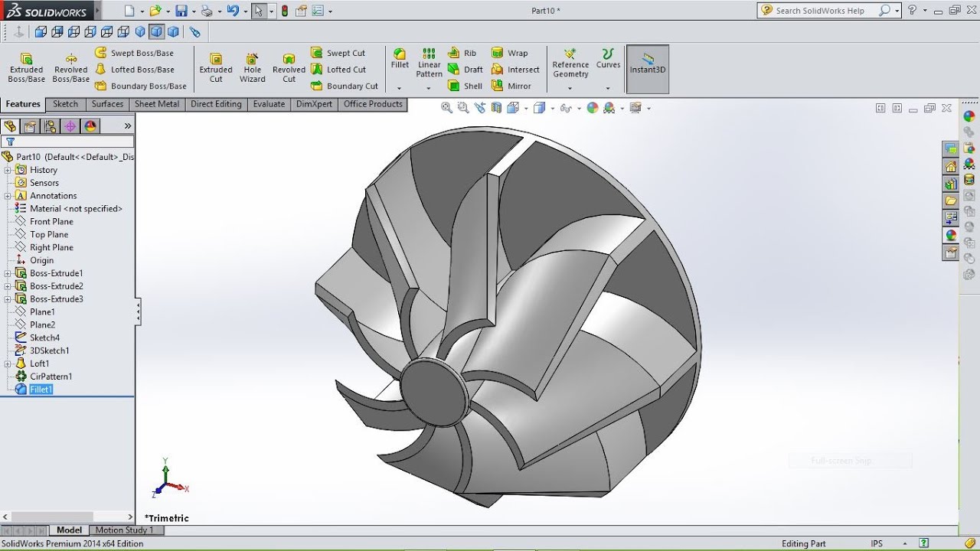Image resolution: width=980 pixels, height=551 pixels.
Task: Click the Open file folder icon
Action: tap(155, 11)
